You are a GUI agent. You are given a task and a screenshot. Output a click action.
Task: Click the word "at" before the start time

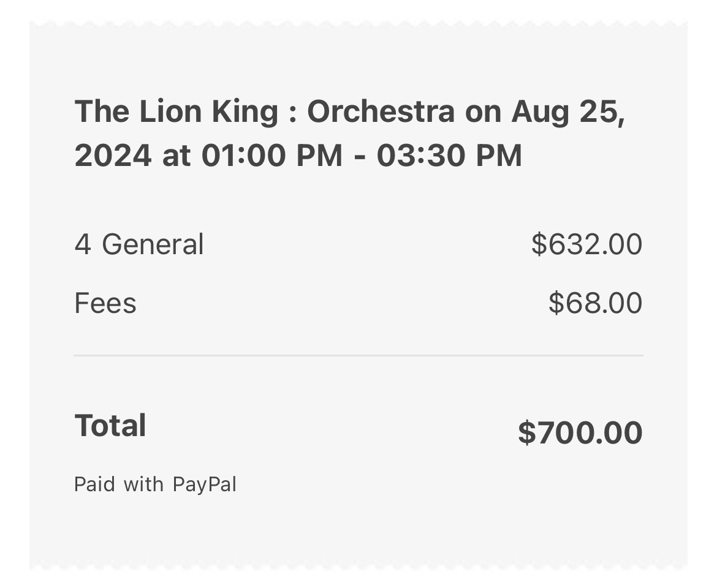[x=175, y=155]
